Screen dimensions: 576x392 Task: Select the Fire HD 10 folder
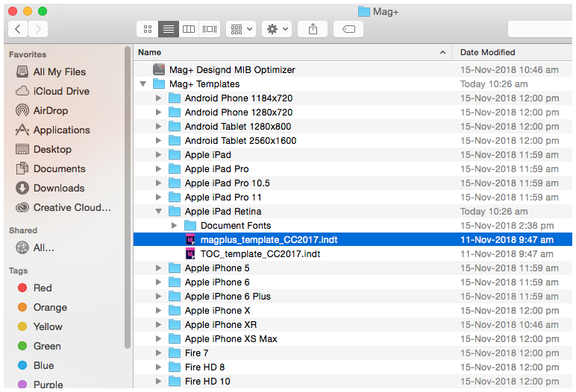click(x=353, y=382)
